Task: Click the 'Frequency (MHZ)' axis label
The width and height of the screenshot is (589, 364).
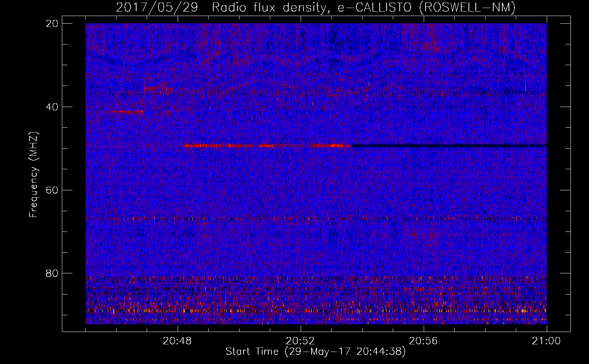Action: (x=33, y=175)
